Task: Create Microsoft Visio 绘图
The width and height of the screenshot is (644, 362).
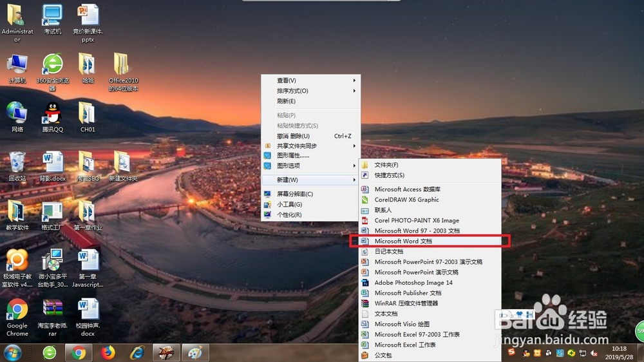Action: pyautogui.click(x=430, y=324)
